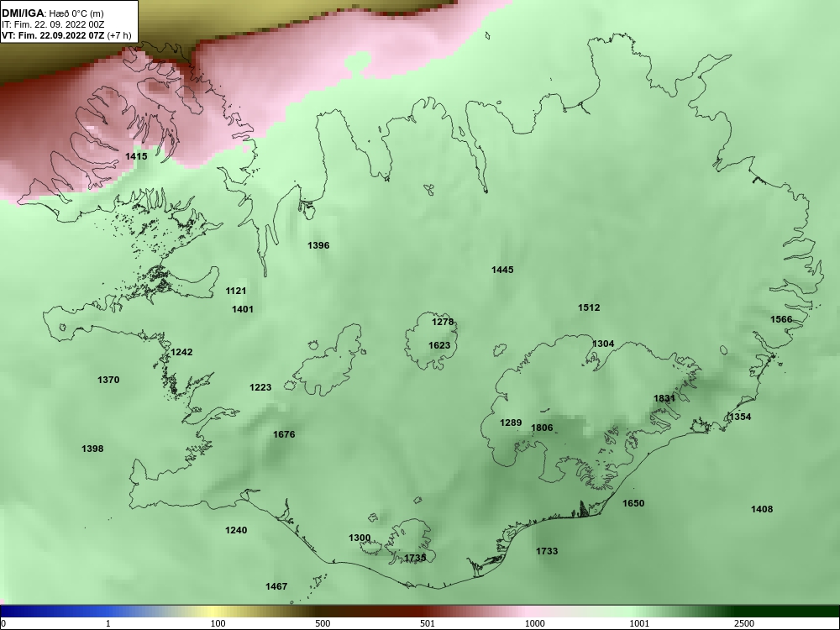Click the '501' label on the color scale

(x=427, y=623)
